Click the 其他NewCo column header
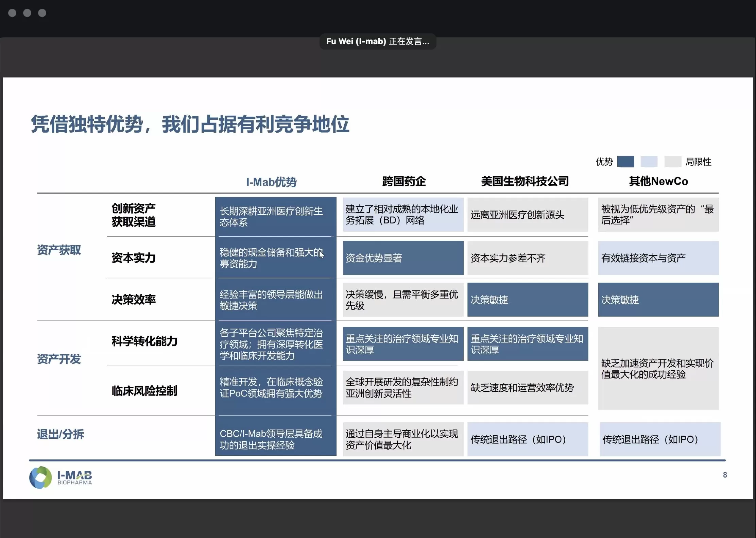Image resolution: width=756 pixels, height=538 pixels. tap(658, 181)
